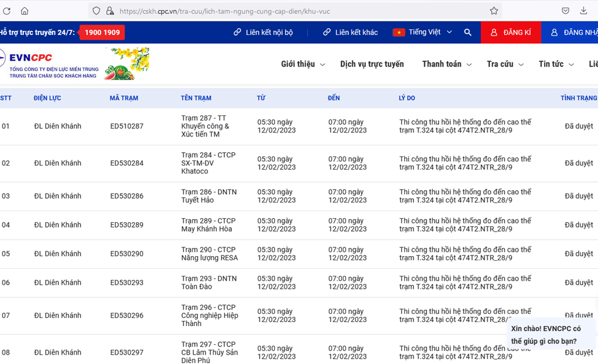
Task: Open the Pocket save icon
Action: tap(565, 10)
